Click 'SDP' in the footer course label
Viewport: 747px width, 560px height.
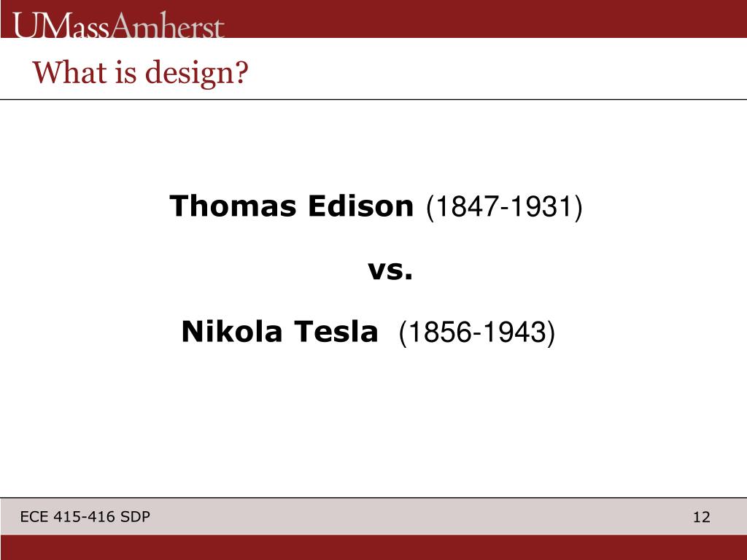(135, 516)
